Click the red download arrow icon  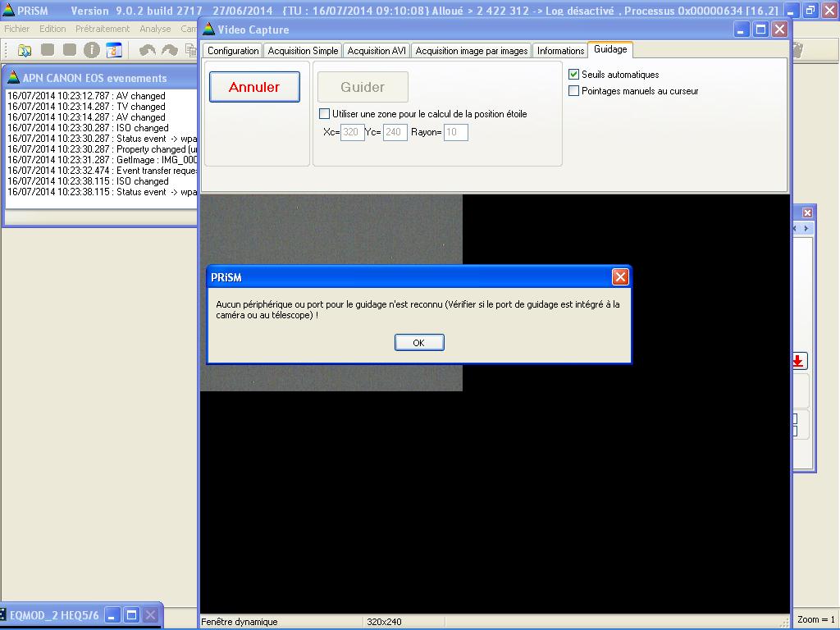(797, 361)
